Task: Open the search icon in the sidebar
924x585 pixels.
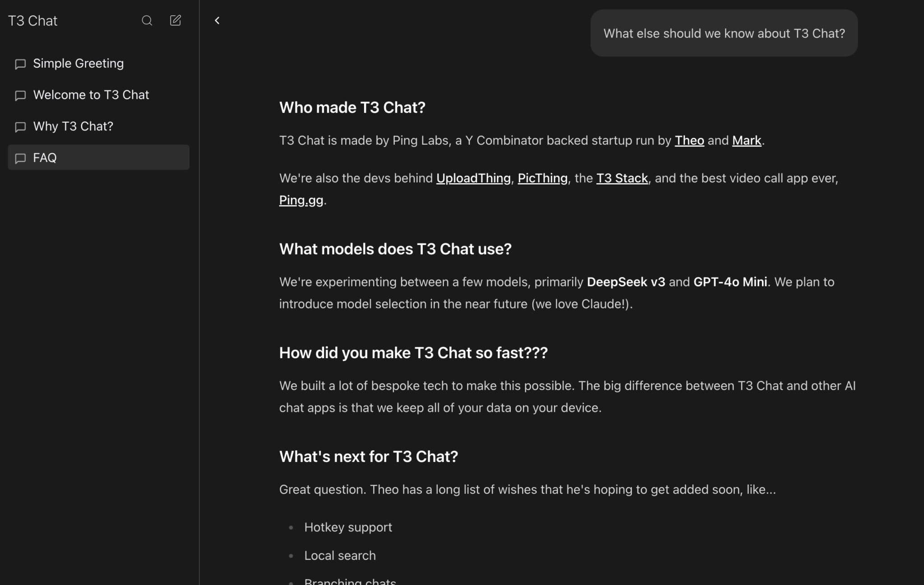Action: coord(147,20)
